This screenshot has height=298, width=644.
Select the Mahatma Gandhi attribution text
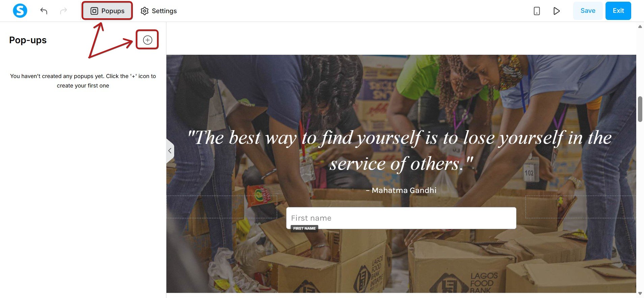coord(401,190)
